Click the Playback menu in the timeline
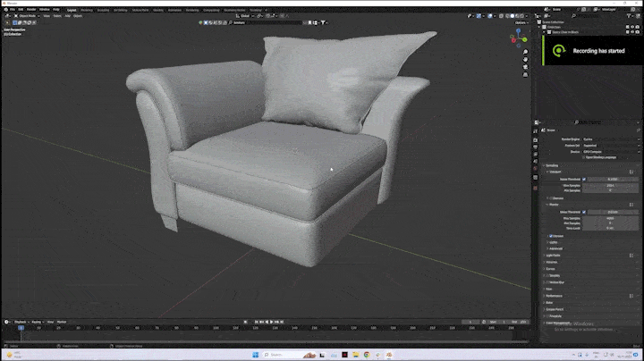Viewport: 644px width, 361px height. 20,321
